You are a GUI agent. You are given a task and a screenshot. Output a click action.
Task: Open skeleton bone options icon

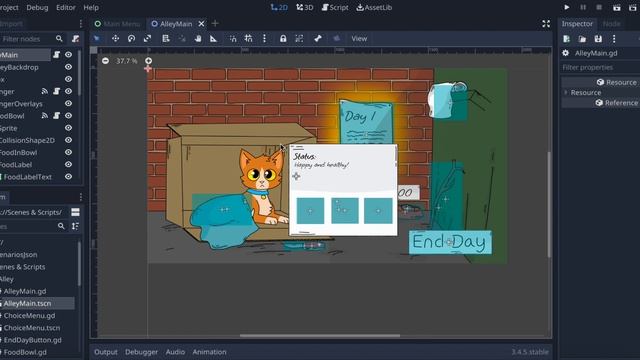click(318, 38)
